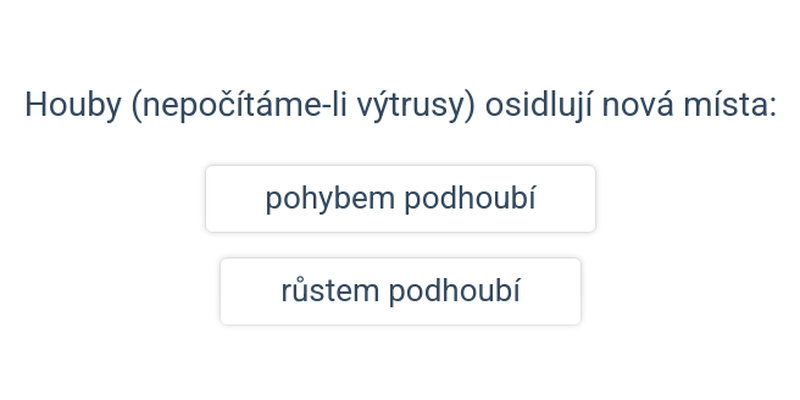The width and height of the screenshot is (800, 400).
Task: Click the word 'růstem' on the second answer
Action: 330,291
